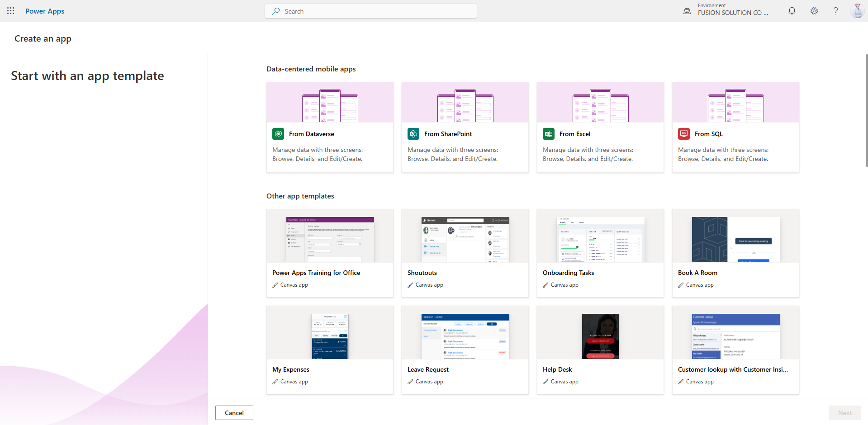Click Power Apps Training for Office title
The image size is (868, 425).
click(x=316, y=273)
